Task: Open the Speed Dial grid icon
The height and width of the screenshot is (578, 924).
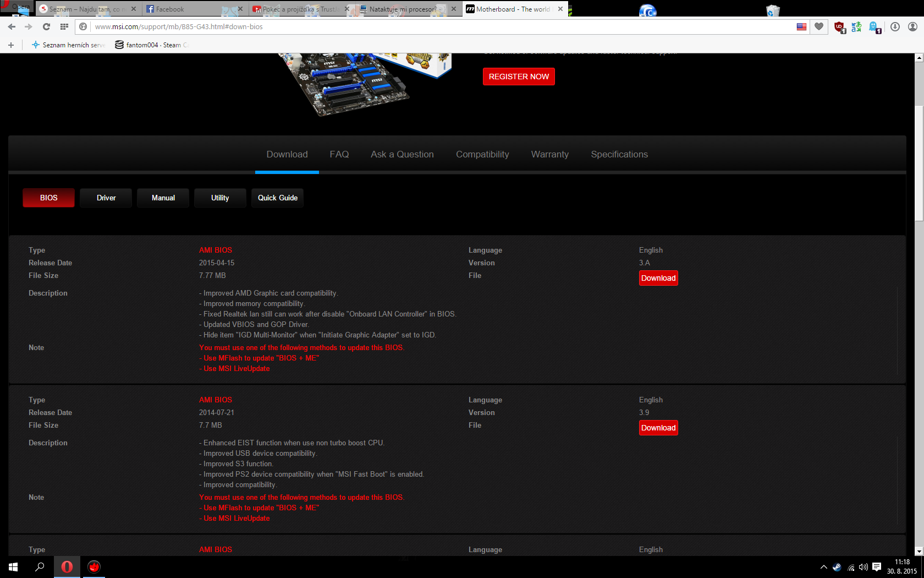Action: coord(64,26)
